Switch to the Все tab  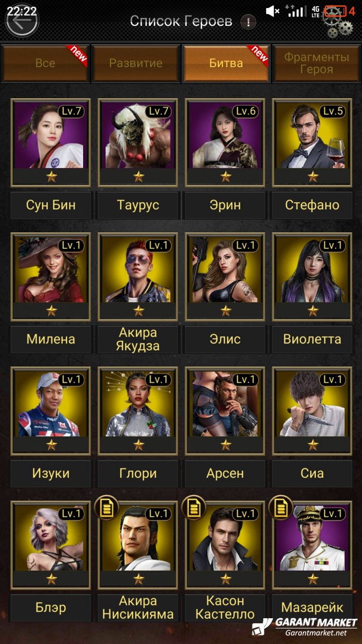pos(45,63)
